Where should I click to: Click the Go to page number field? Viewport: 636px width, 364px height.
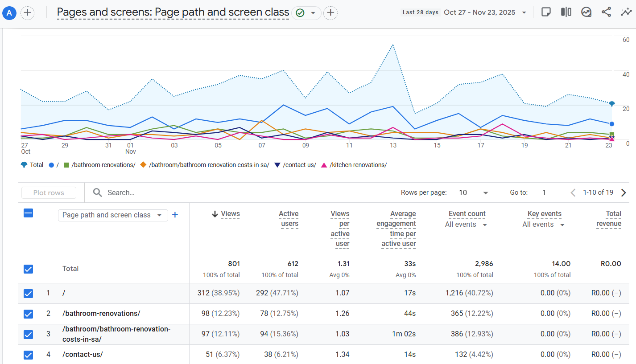pos(544,193)
